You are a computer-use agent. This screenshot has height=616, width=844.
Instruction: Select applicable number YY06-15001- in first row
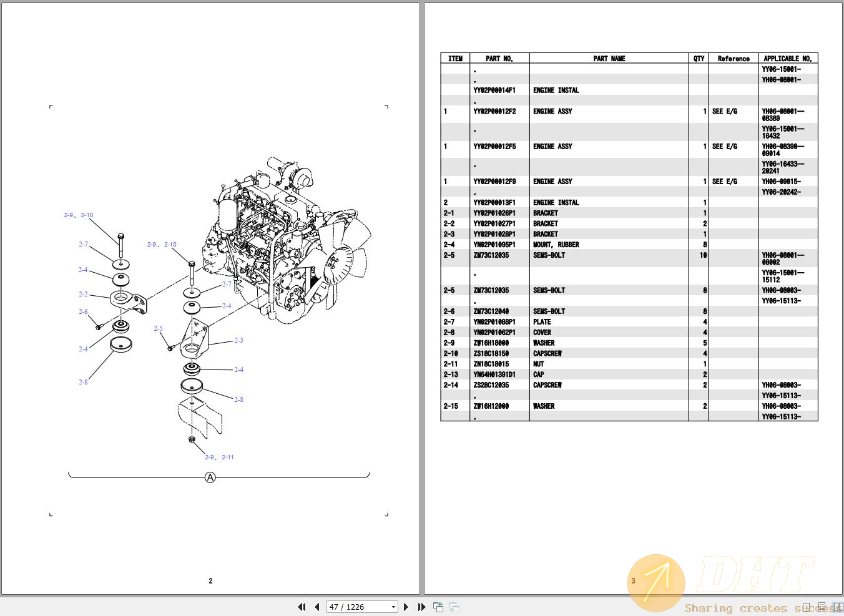pos(781,69)
